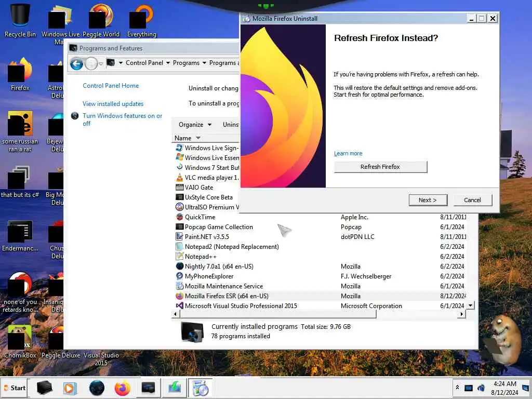
Task: Show hidden tray icons arrow
Action: pos(457,388)
